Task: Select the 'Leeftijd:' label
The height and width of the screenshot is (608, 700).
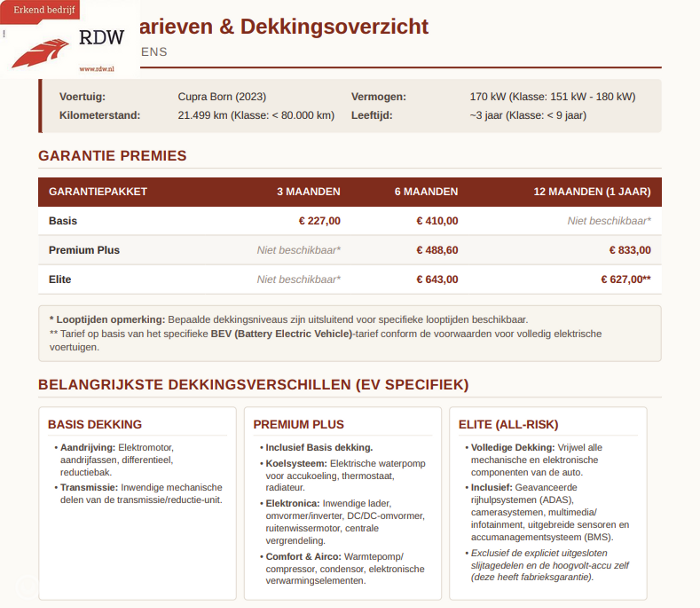Action: (x=372, y=115)
